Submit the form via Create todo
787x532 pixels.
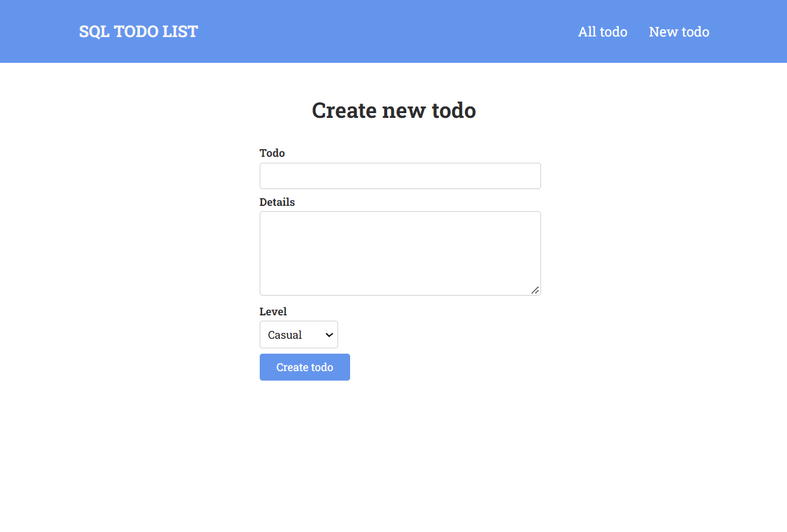305,367
